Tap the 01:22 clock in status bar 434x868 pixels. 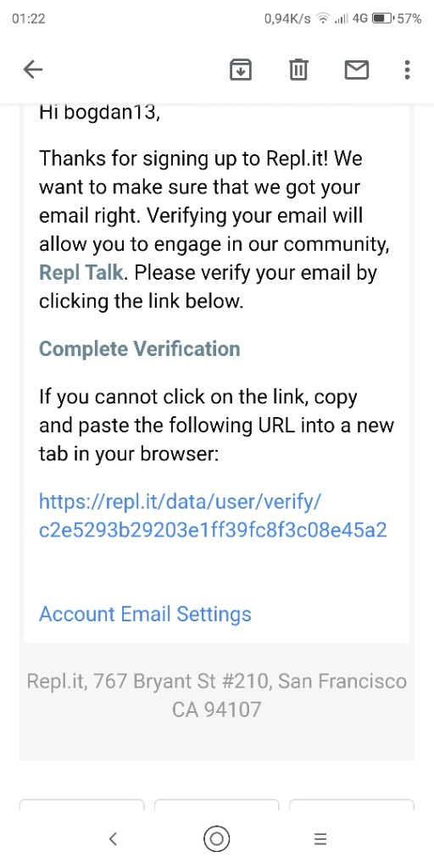(28, 19)
